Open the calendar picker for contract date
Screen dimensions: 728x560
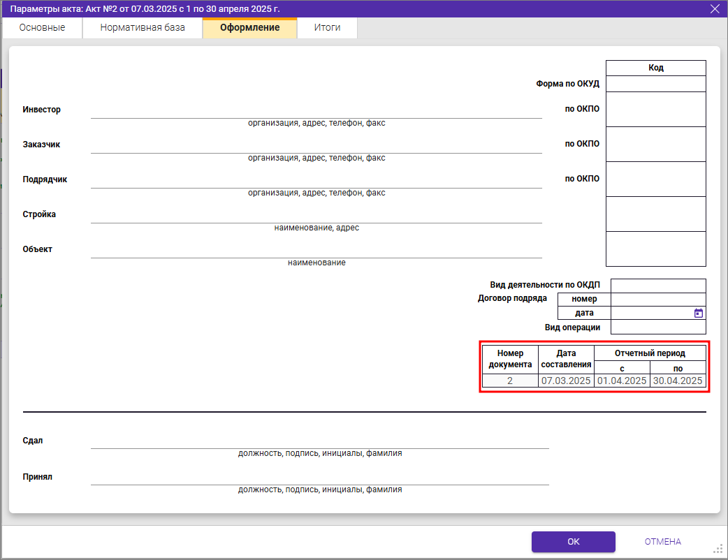698,314
